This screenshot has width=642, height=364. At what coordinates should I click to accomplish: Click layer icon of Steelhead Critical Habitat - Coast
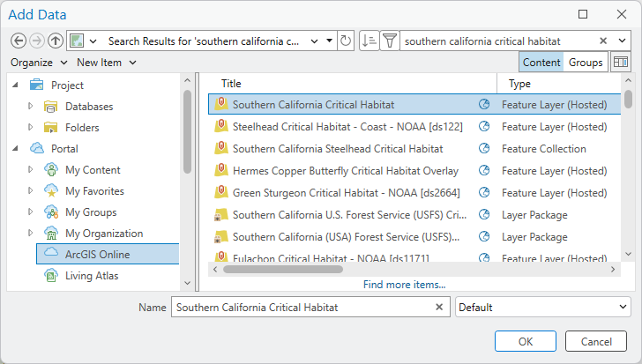(x=221, y=126)
